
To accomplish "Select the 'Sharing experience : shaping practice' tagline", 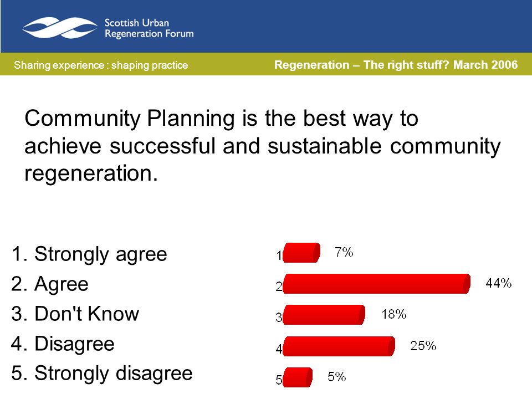I will 101,65.
